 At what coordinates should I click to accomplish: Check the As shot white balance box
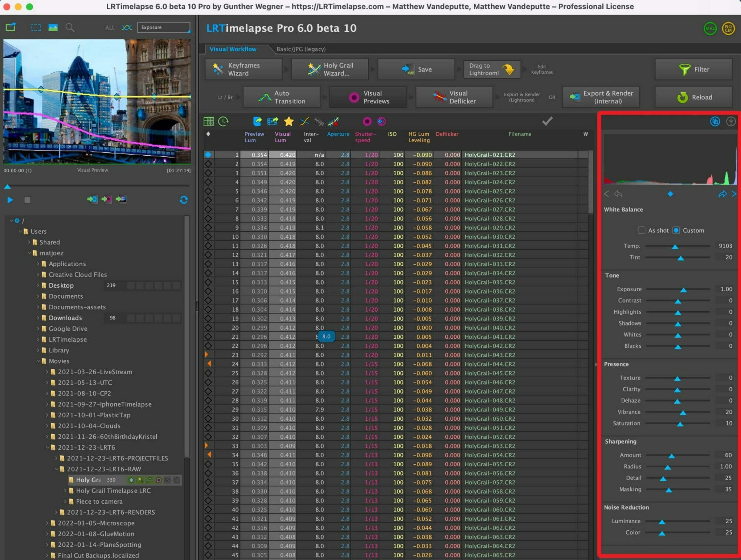(641, 230)
